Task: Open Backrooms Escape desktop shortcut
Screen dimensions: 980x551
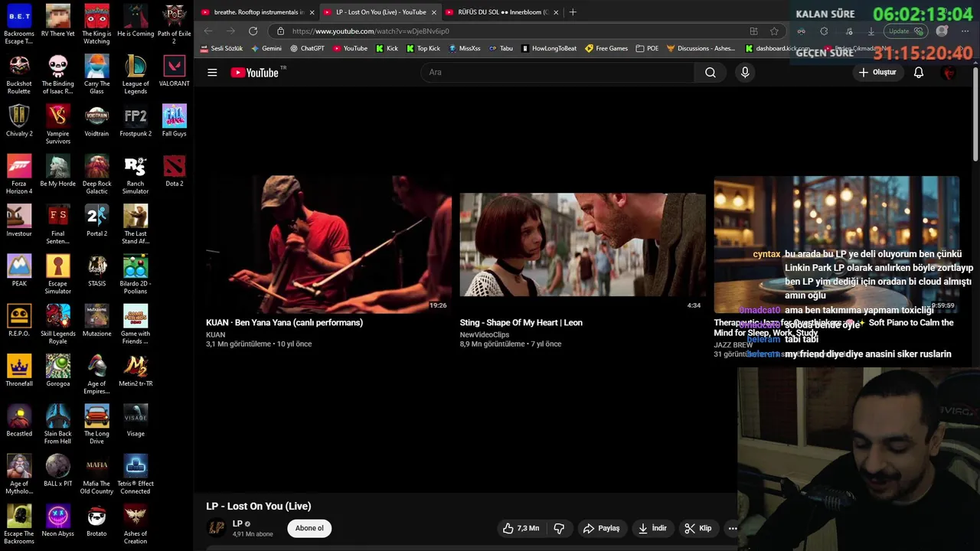Action: [x=19, y=24]
